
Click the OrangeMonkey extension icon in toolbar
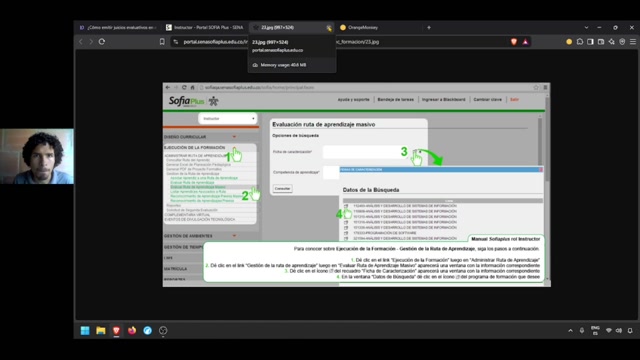tap(569, 42)
